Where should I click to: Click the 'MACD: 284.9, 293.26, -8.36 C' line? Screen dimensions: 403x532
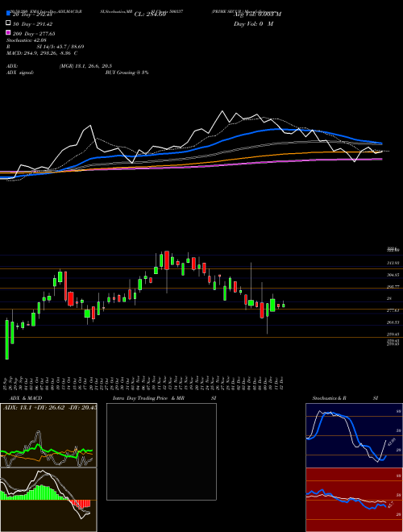pos(42,53)
